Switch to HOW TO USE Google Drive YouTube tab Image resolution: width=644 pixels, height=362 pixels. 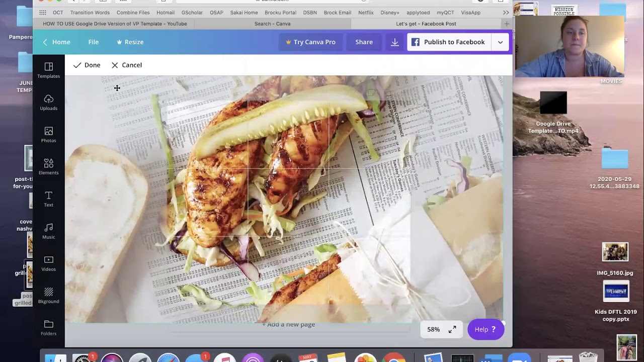point(115,24)
